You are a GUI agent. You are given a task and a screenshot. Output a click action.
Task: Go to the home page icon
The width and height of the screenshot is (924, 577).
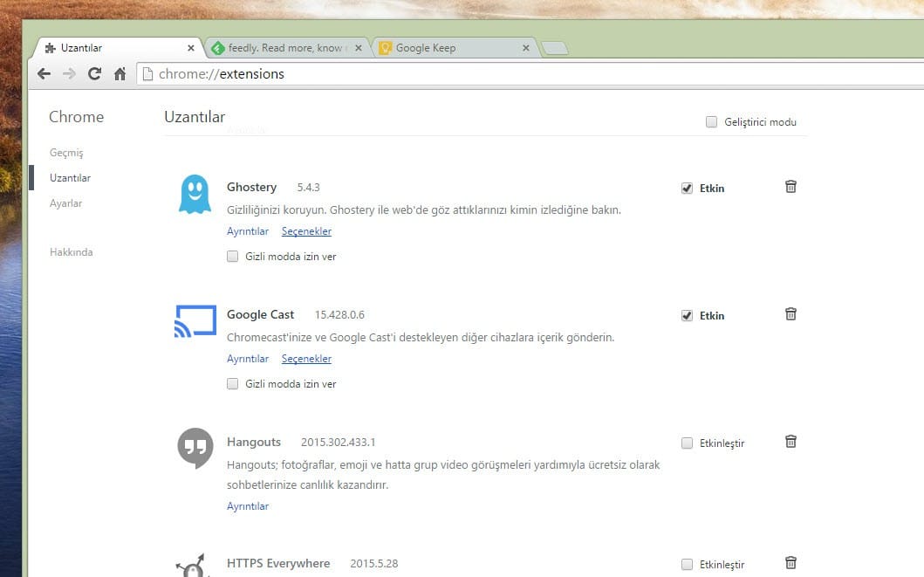point(120,74)
